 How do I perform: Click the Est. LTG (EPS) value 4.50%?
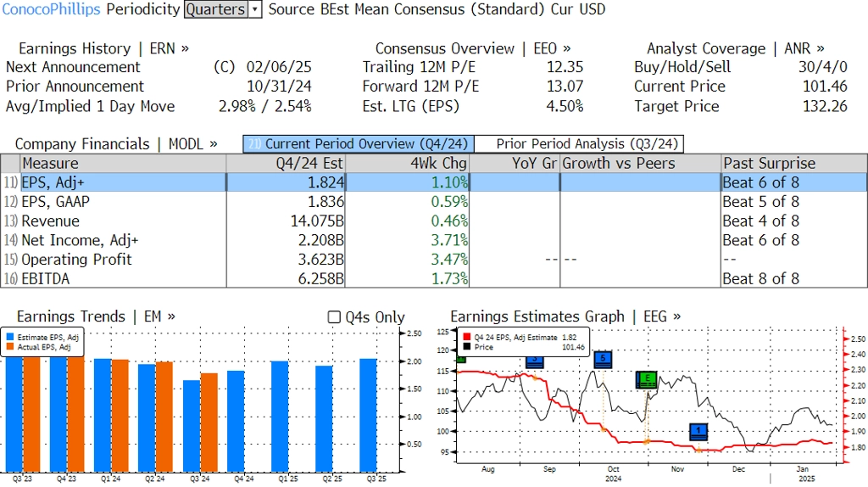[565, 106]
